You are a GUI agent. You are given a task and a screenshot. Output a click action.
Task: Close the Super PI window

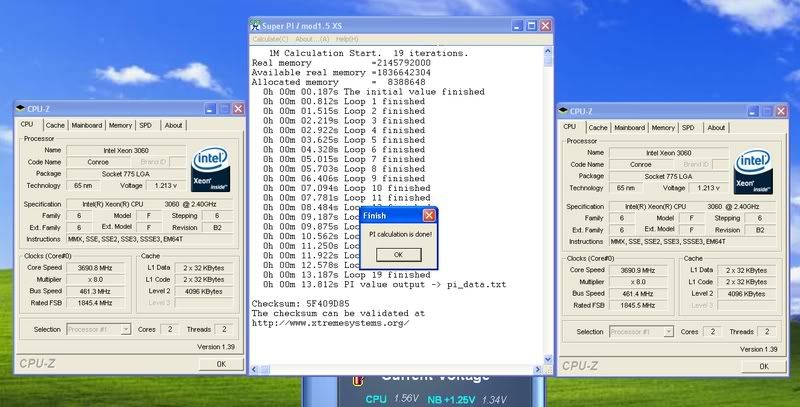(x=545, y=26)
